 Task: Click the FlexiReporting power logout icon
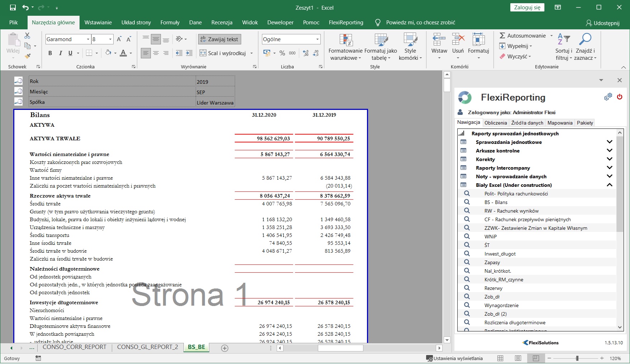620,97
